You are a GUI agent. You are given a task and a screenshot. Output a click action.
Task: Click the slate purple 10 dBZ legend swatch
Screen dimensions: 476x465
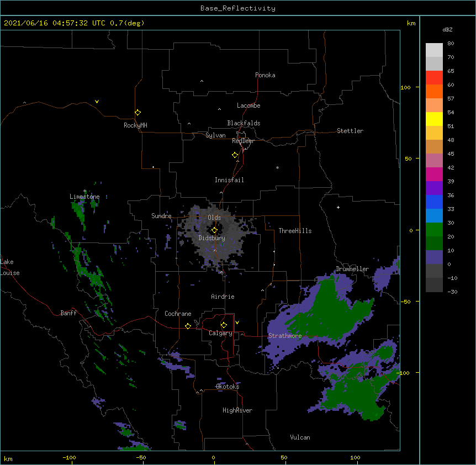point(434,257)
